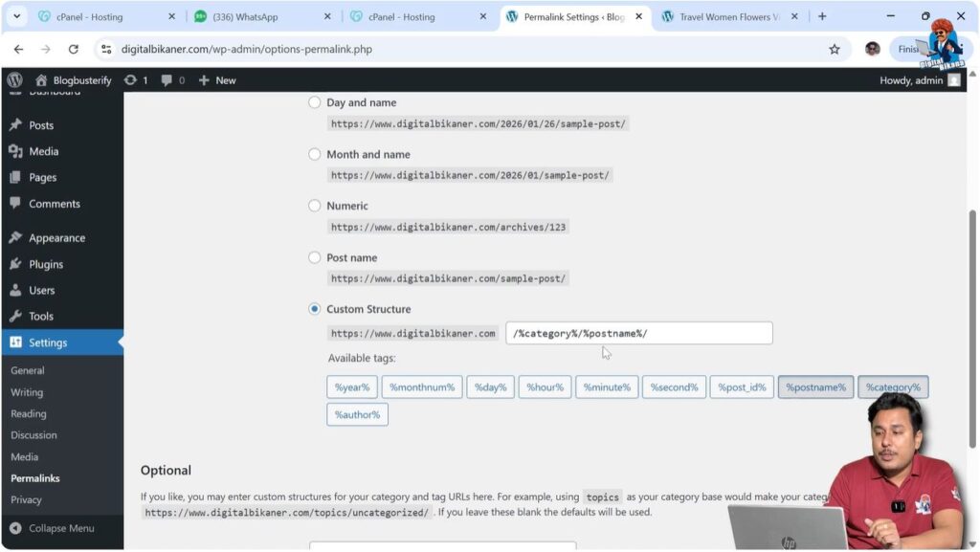Viewport: 980px width, 552px height.
Task: Select Month and name structure
Action: pyautogui.click(x=315, y=154)
